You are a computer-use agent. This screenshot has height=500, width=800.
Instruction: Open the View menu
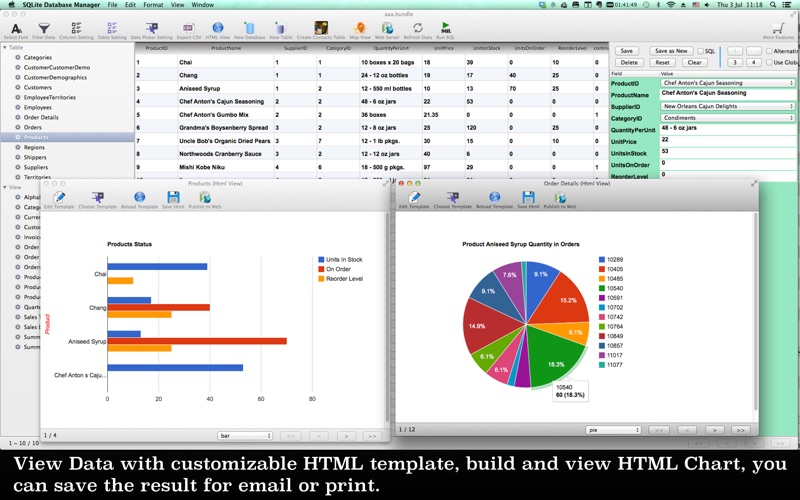point(177,5)
